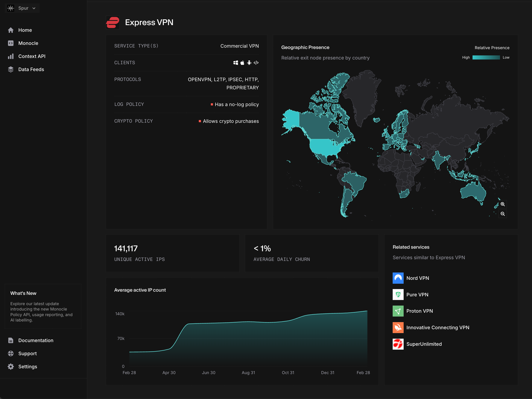Click the Innovative Connecting VPN orange icon
This screenshot has height=399, width=532.
pyautogui.click(x=398, y=327)
